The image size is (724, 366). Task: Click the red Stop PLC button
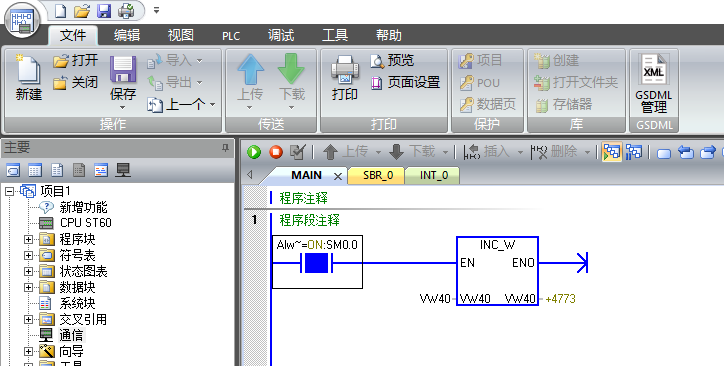[x=276, y=152]
